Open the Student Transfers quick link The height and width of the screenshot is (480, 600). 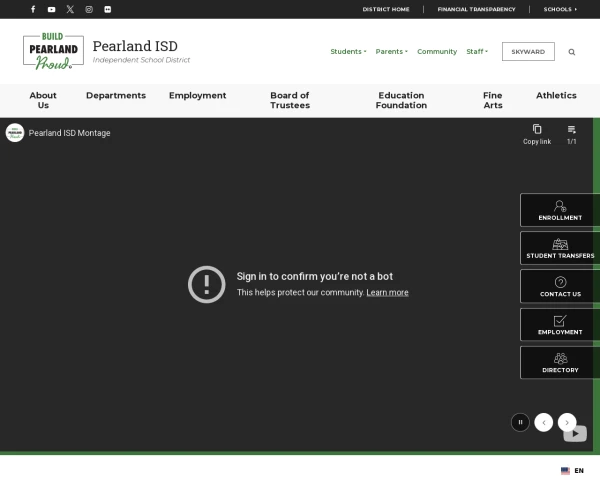tap(560, 248)
